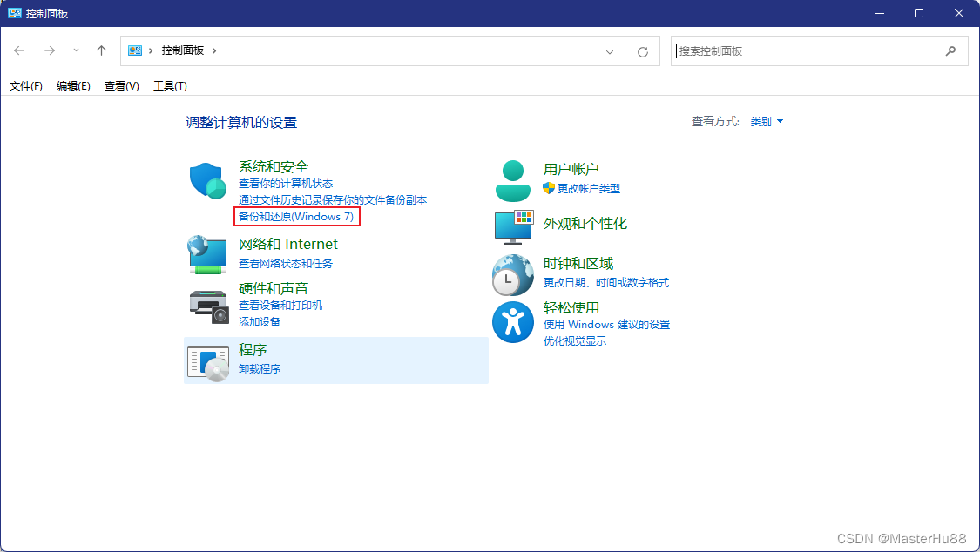This screenshot has height=552, width=980.
Task: Click the 添加设备 link
Action: pos(260,321)
